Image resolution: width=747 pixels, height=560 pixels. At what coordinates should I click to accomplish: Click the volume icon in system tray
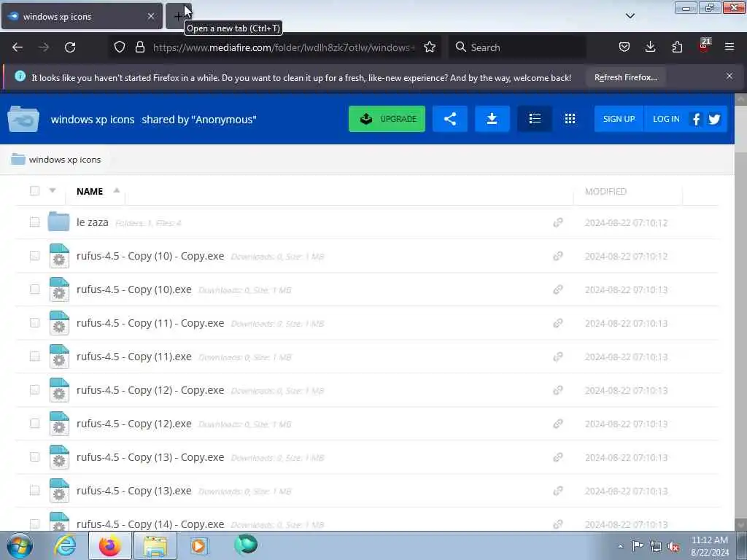pyautogui.click(x=673, y=546)
